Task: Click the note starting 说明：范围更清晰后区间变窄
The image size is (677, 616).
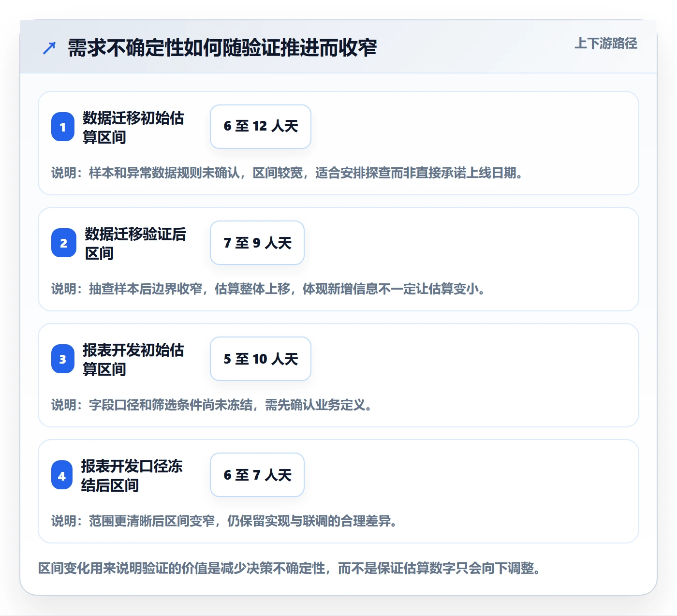Action: (x=224, y=521)
